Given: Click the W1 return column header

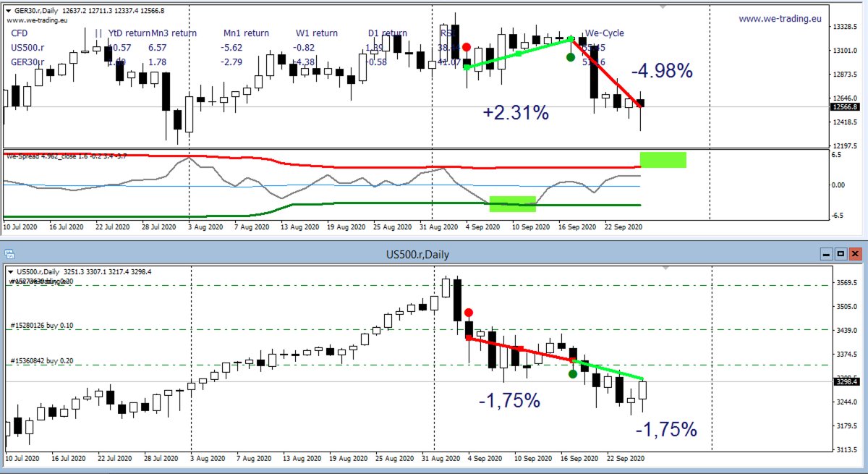Looking at the screenshot, I should tap(317, 33).
